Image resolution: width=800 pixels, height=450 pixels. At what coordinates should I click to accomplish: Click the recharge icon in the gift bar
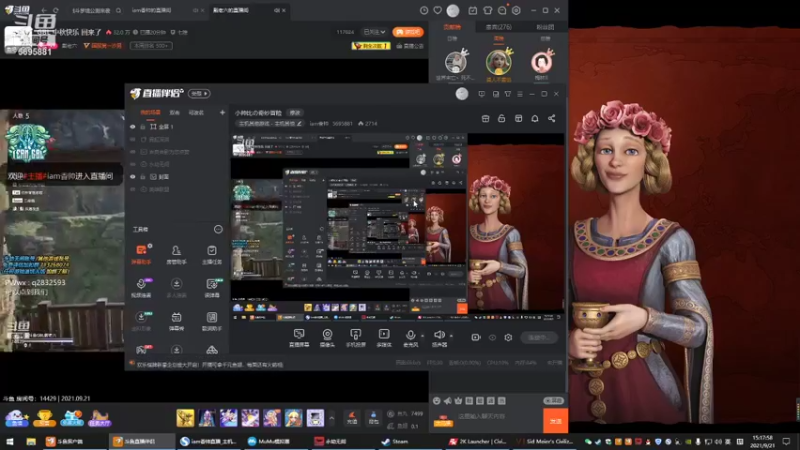click(352, 417)
